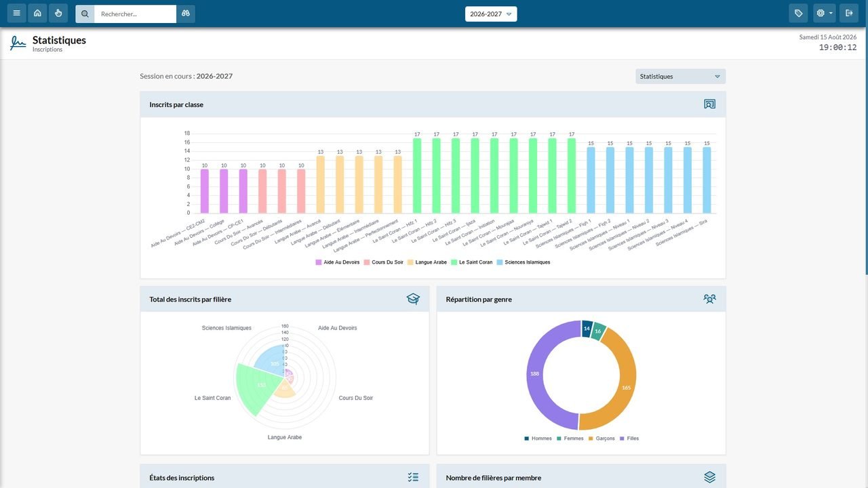This screenshot has width=868, height=488.
Task: Toggle Garçons in gender chart legend
Action: [601, 439]
